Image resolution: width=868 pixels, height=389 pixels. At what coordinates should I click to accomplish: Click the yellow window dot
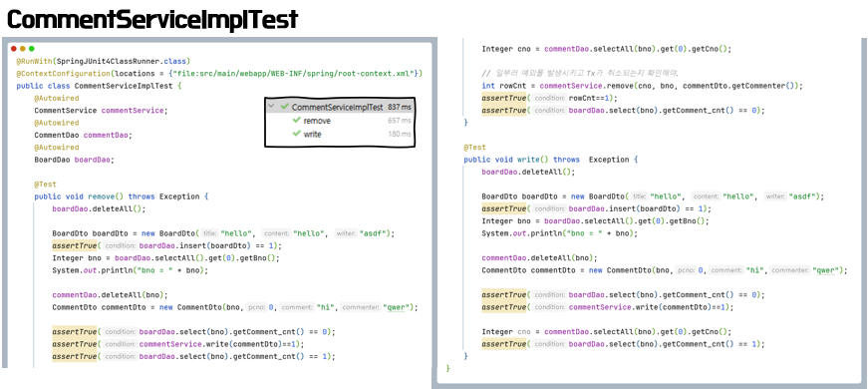tap(23, 49)
